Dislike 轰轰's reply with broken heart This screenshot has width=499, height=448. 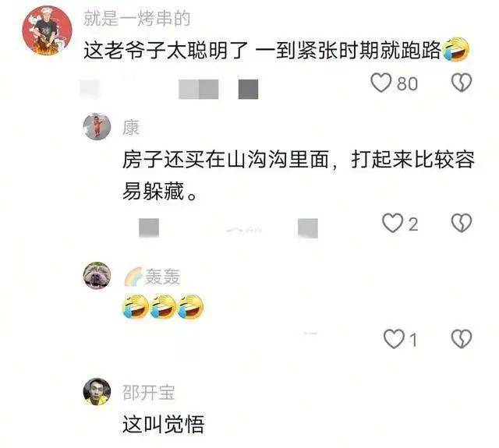click(x=462, y=338)
